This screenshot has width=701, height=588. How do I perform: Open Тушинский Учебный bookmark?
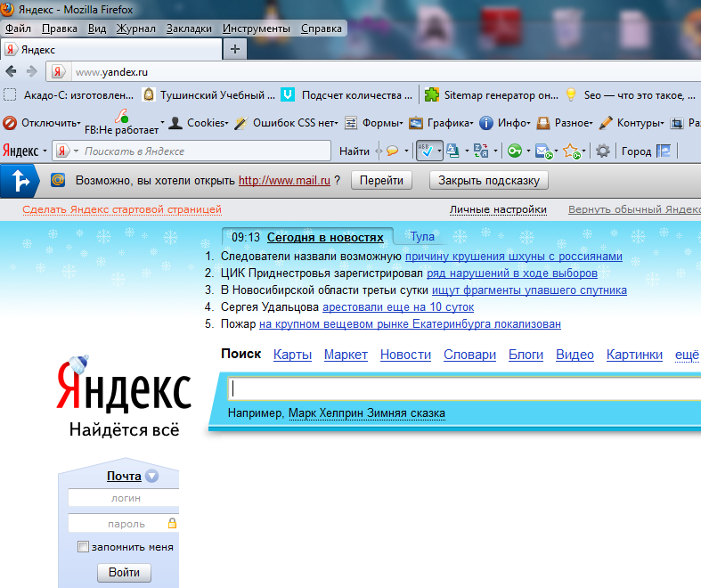[x=208, y=94]
